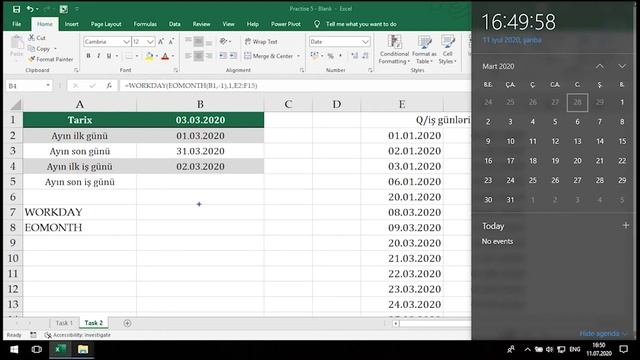Toggle align text left
The image size is (640, 360).
click(188, 56)
